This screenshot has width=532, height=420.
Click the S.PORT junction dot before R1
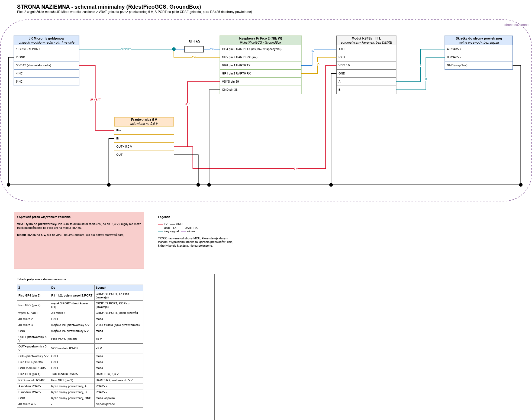174,49
